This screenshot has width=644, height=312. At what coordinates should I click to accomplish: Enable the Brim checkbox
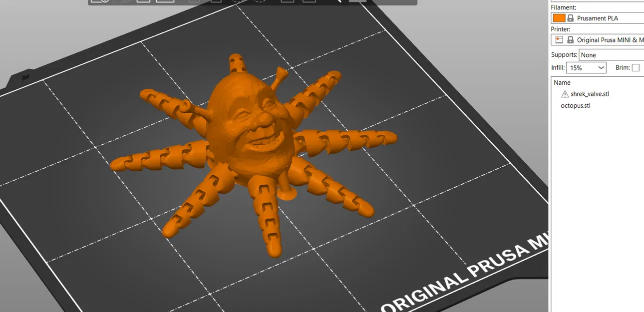636,68
